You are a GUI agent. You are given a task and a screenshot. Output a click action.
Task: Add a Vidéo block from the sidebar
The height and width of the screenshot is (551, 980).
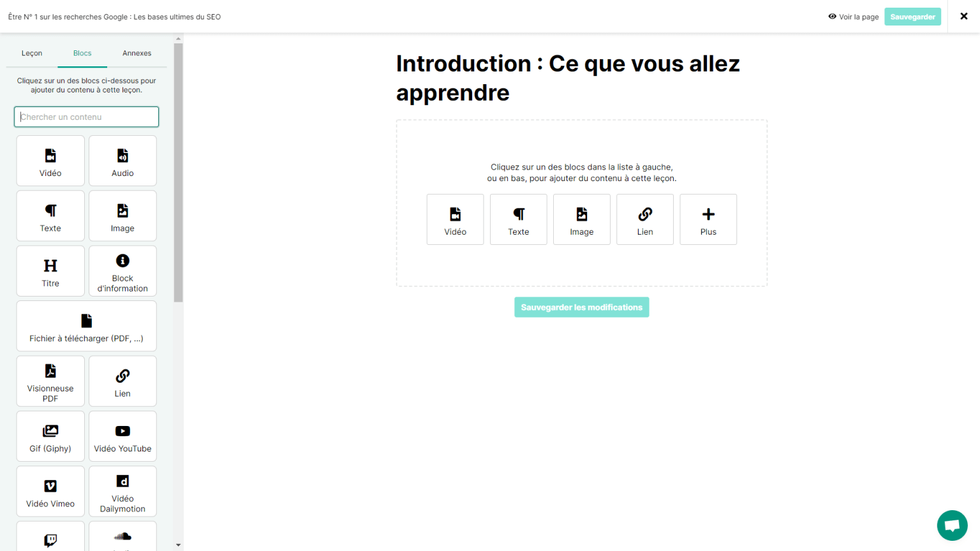pos(50,161)
